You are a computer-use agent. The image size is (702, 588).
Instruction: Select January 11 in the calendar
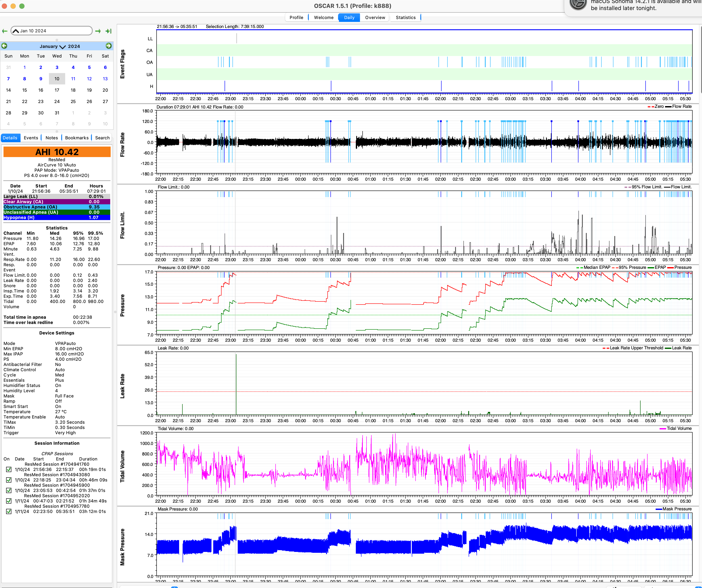[x=73, y=79]
